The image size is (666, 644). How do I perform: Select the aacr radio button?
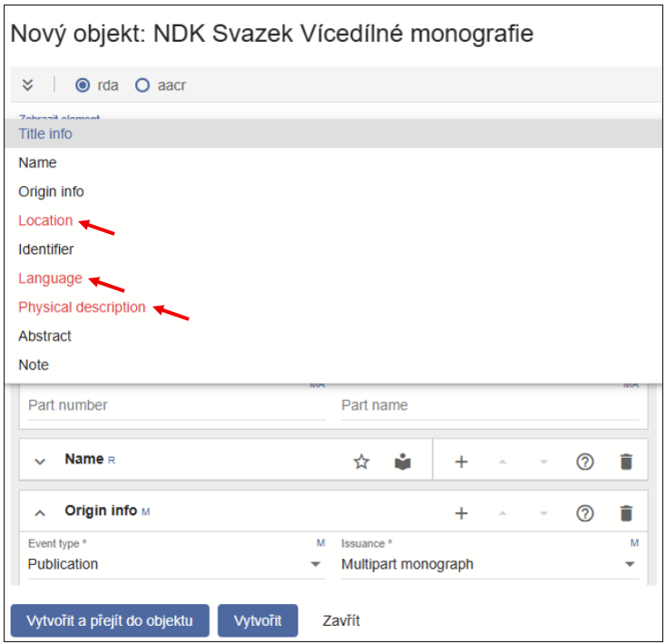pyautogui.click(x=142, y=85)
